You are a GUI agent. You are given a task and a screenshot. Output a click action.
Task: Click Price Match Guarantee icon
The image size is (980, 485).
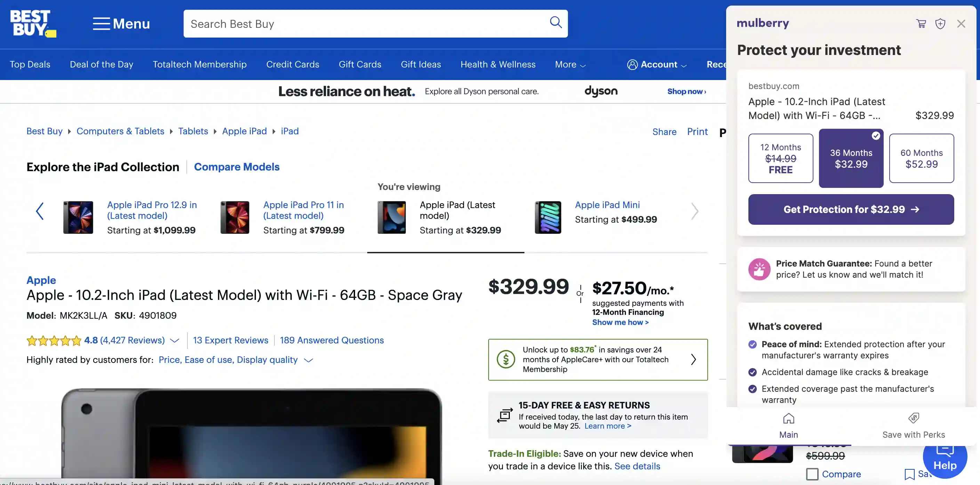click(x=760, y=269)
